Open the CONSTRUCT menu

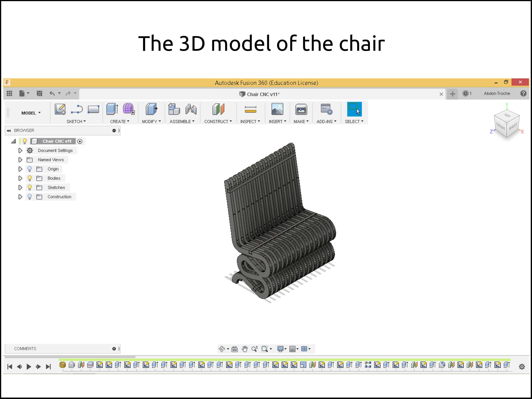(x=218, y=121)
